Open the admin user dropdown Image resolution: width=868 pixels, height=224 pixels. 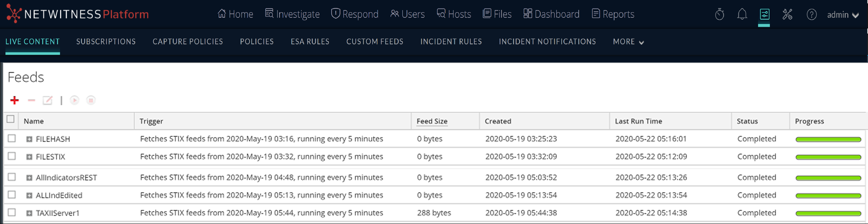coord(842,15)
